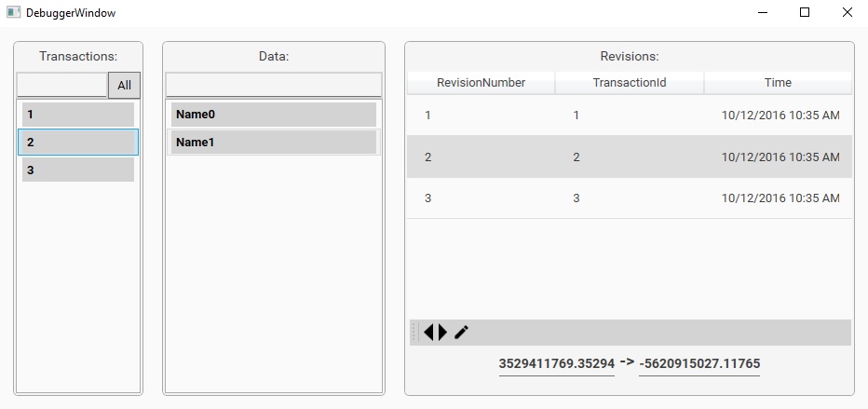This screenshot has height=409, width=868.
Task: Select the revision 3 row
Action: [629, 198]
